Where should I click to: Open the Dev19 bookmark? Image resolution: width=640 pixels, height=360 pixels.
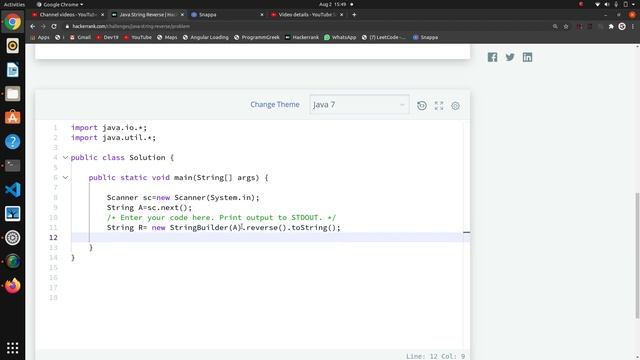point(107,37)
